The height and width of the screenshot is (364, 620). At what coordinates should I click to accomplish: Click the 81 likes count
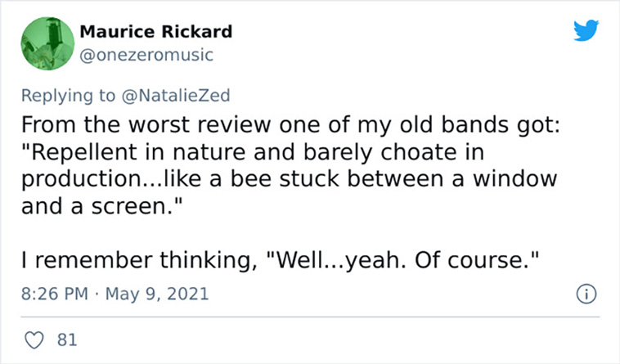point(67,340)
